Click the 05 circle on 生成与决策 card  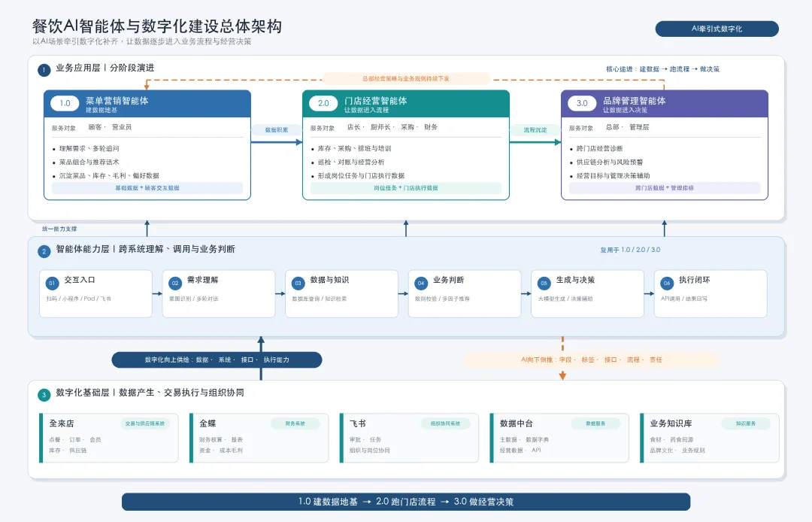pos(544,283)
